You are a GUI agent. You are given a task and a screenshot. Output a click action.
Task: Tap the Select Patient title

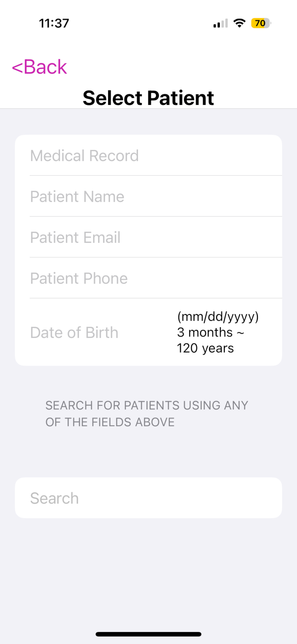pyautogui.click(x=148, y=98)
